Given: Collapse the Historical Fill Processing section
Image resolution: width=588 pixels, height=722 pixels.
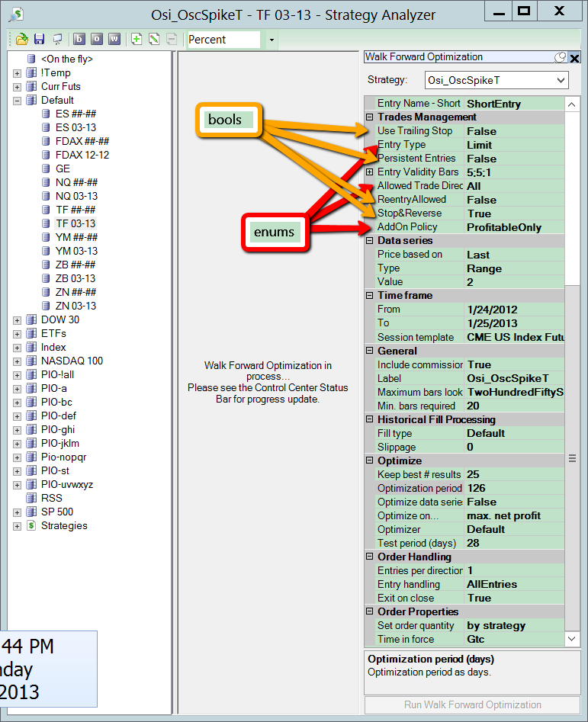Looking at the screenshot, I should click(x=369, y=419).
